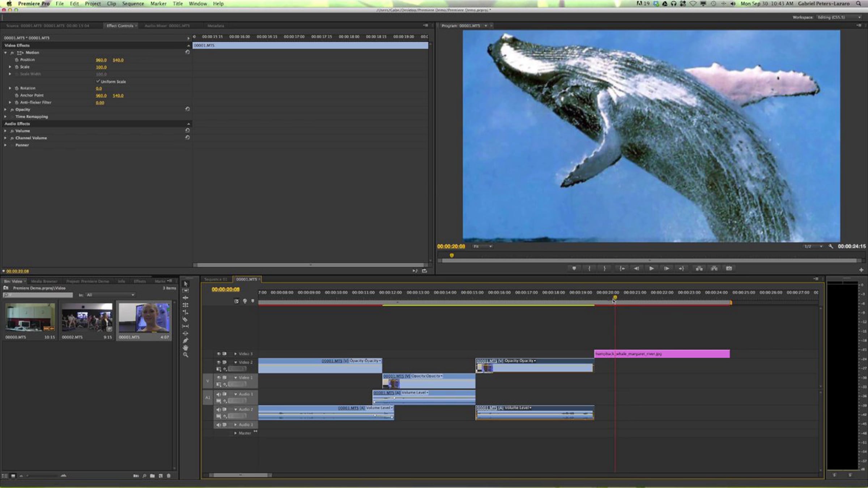The height and width of the screenshot is (488, 868).
Task: Open the playback resolution 1/2 dropdown
Action: pyautogui.click(x=813, y=247)
